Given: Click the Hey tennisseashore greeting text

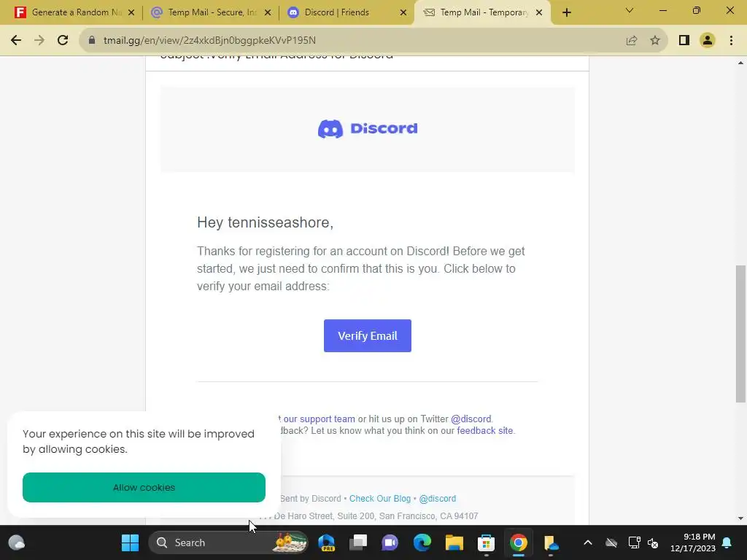Looking at the screenshot, I should pyautogui.click(x=265, y=222).
